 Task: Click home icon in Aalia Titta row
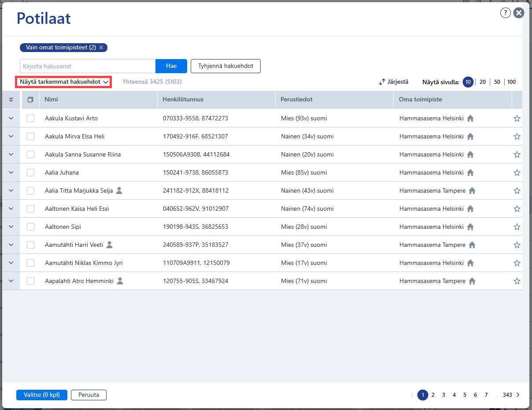[x=472, y=190]
